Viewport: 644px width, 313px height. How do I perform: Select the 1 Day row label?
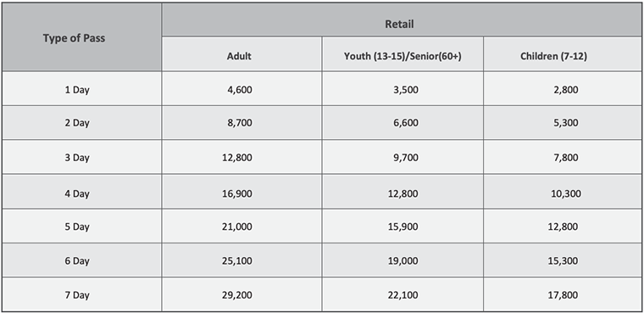point(81,88)
